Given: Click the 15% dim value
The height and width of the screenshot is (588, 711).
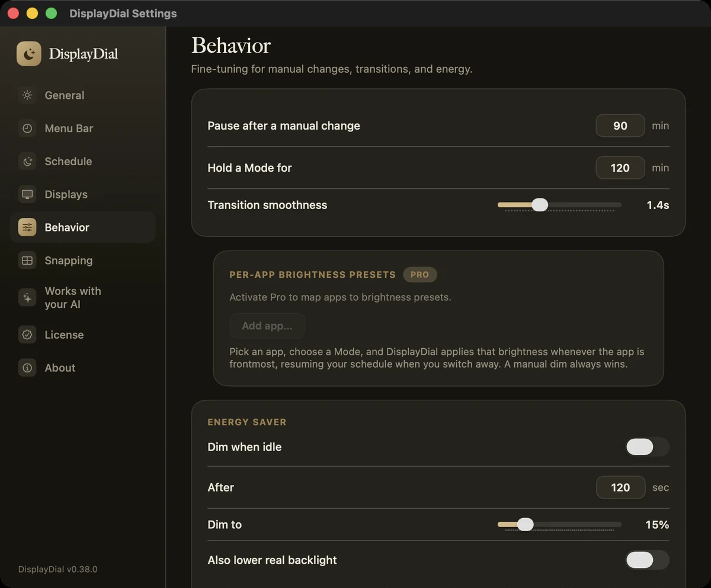Looking at the screenshot, I should pyautogui.click(x=657, y=525).
